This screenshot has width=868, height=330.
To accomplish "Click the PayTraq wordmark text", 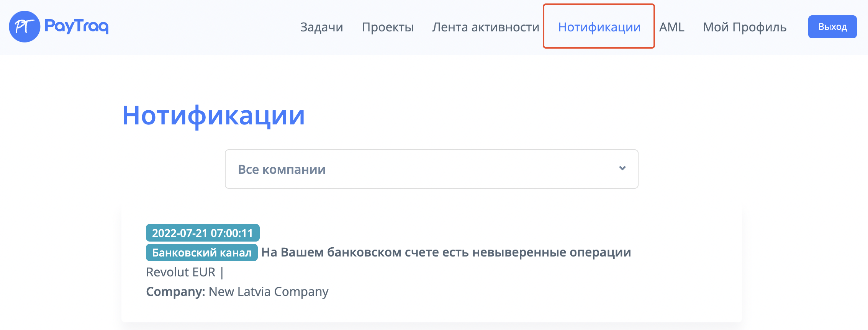I will (77, 26).
